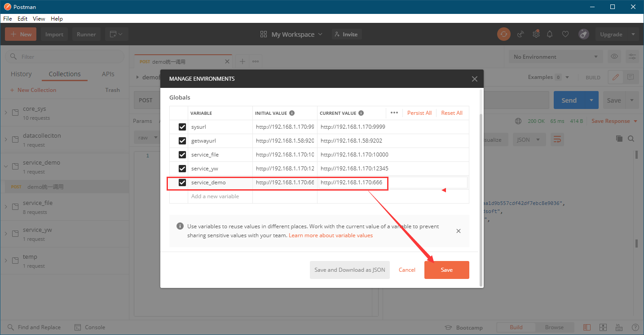
Task: Open the Save Response dropdown
Action: pyautogui.click(x=614, y=121)
